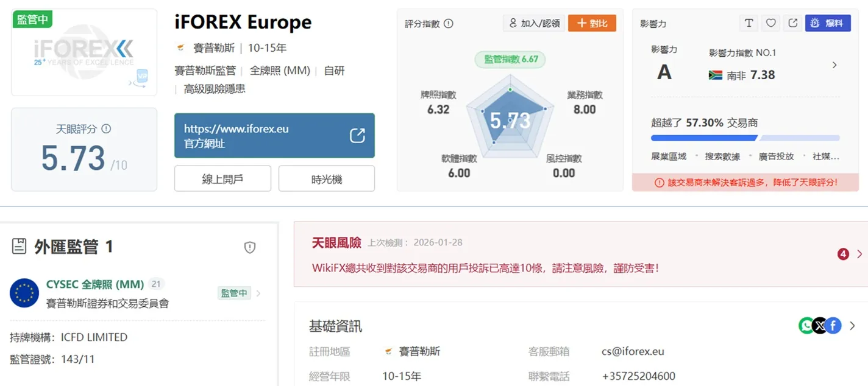Click the 賽普勒斯 value beside 註冊地區
Viewport: 868px width, 386px height.
[419, 351]
